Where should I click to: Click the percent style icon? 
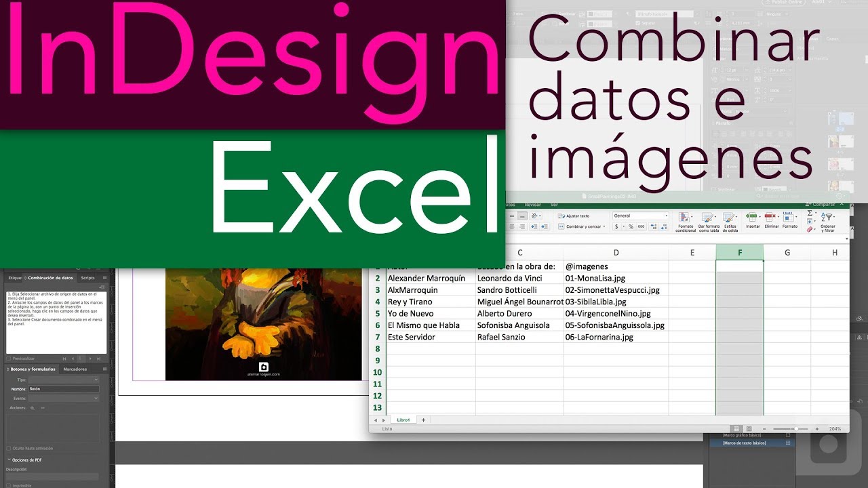631,226
